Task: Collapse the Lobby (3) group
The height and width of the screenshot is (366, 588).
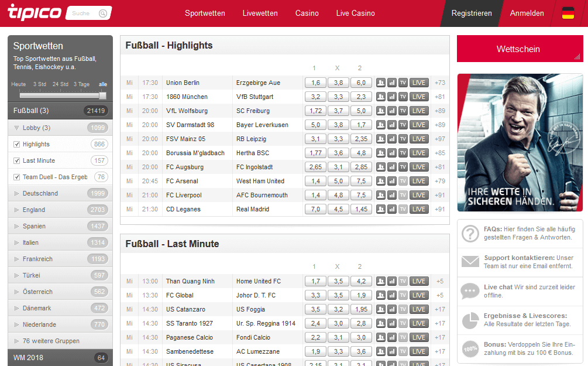Action: tap(60, 128)
